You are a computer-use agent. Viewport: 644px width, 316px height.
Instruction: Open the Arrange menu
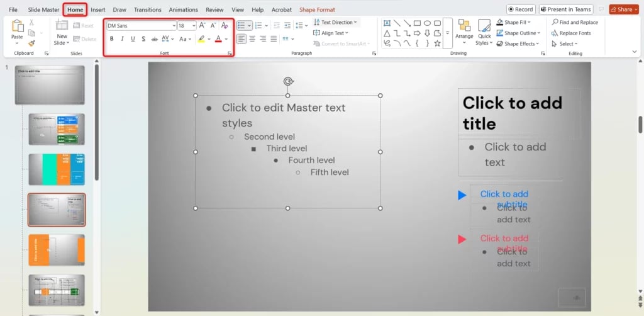[464, 32]
